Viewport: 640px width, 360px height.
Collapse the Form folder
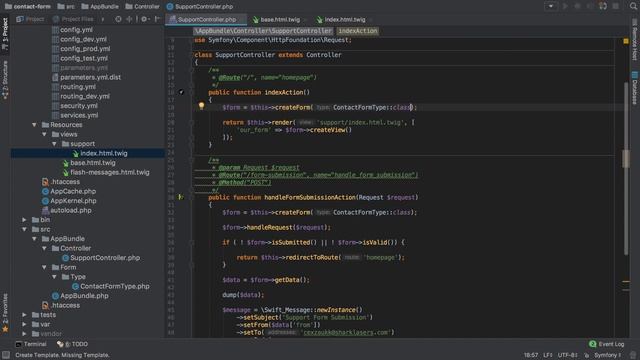click(x=44, y=267)
